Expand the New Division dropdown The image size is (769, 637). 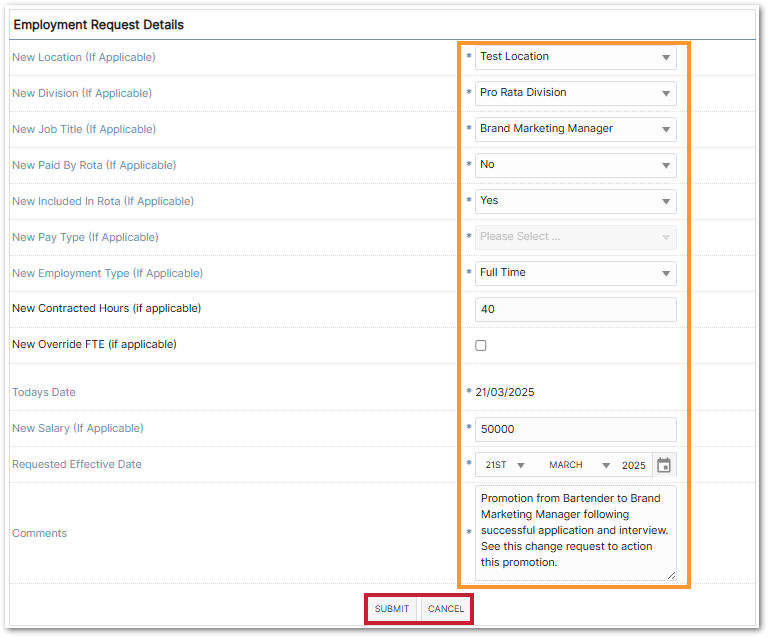(575, 93)
